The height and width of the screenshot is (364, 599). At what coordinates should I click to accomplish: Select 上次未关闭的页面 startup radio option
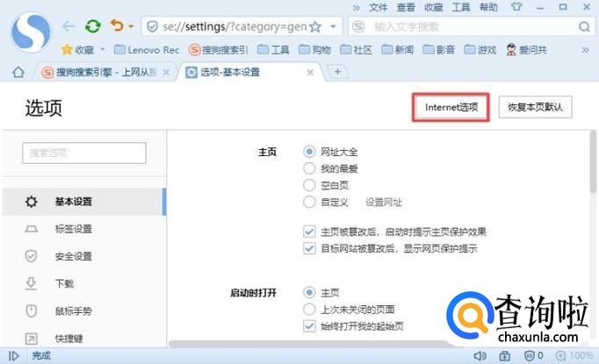coord(309,309)
